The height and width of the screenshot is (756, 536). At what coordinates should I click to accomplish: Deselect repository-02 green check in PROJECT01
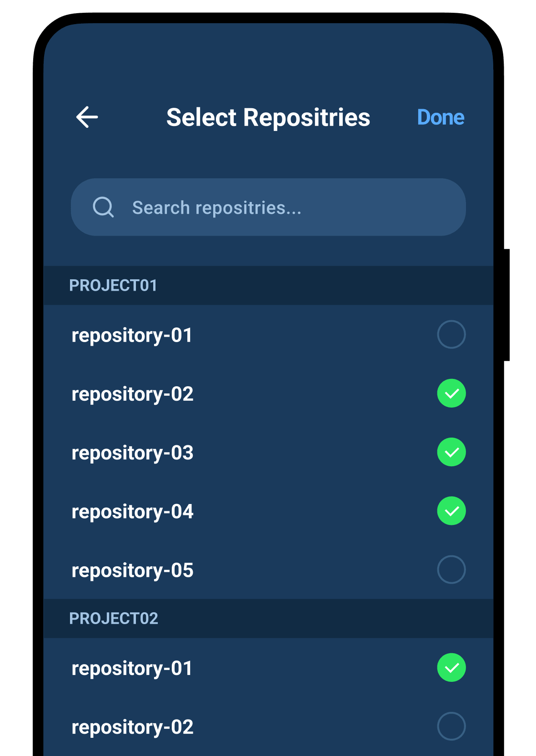(x=451, y=393)
